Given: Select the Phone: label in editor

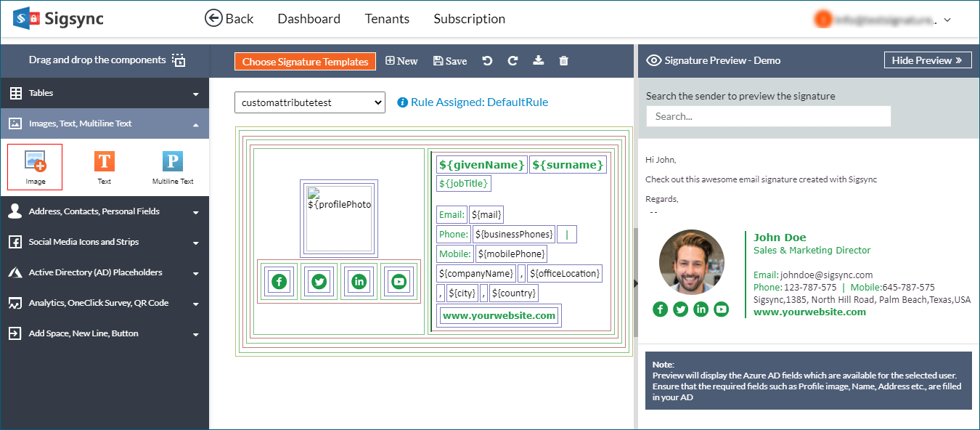Looking at the screenshot, I should click(454, 234).
